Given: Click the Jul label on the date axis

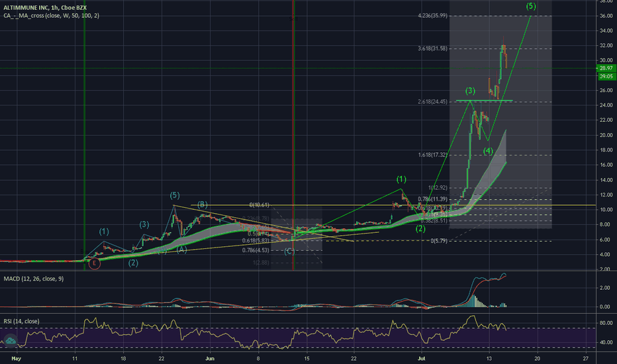Looking at the screenshot, I should click(x=422, y=359).
